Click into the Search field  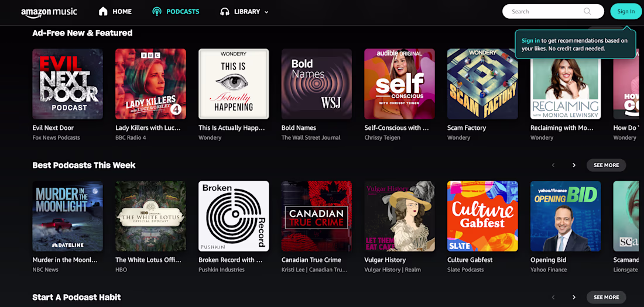[553, 12]
